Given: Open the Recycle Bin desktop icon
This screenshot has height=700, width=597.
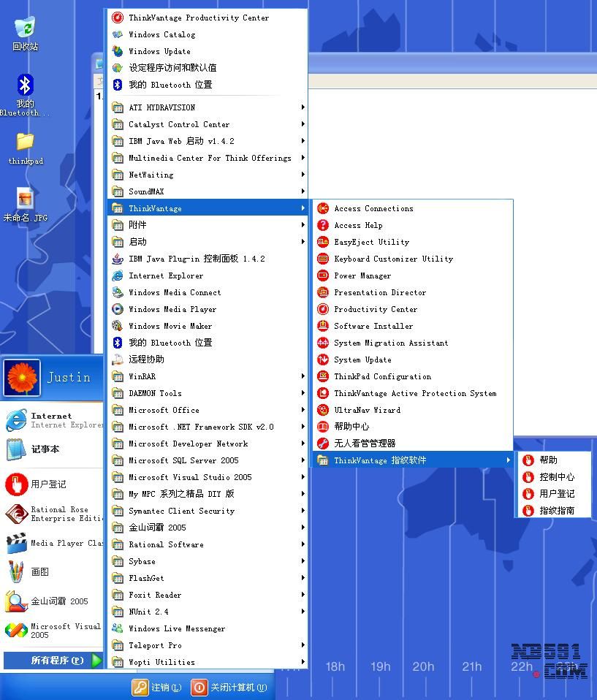Looking at the screenshot, I should (x=25, y=29).
